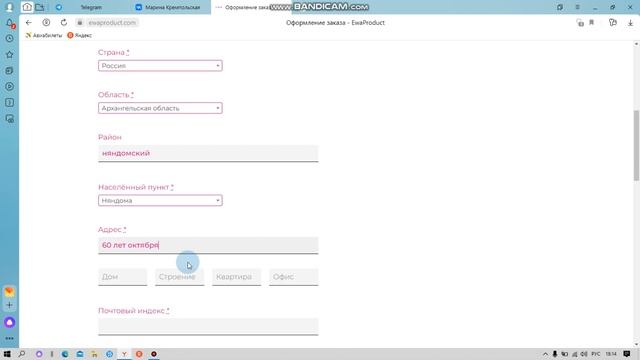
Task: Open the Mail app in taskbar
Action: click(x=80, y=354)
